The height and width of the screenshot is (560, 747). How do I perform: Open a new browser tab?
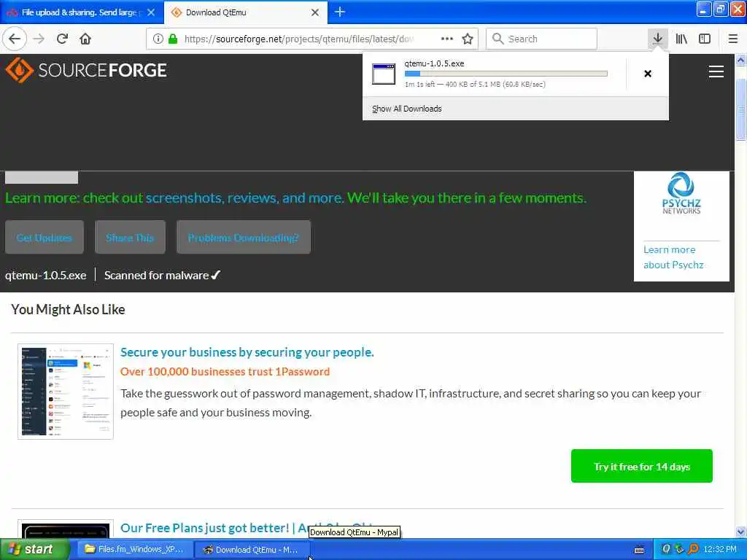340,12
